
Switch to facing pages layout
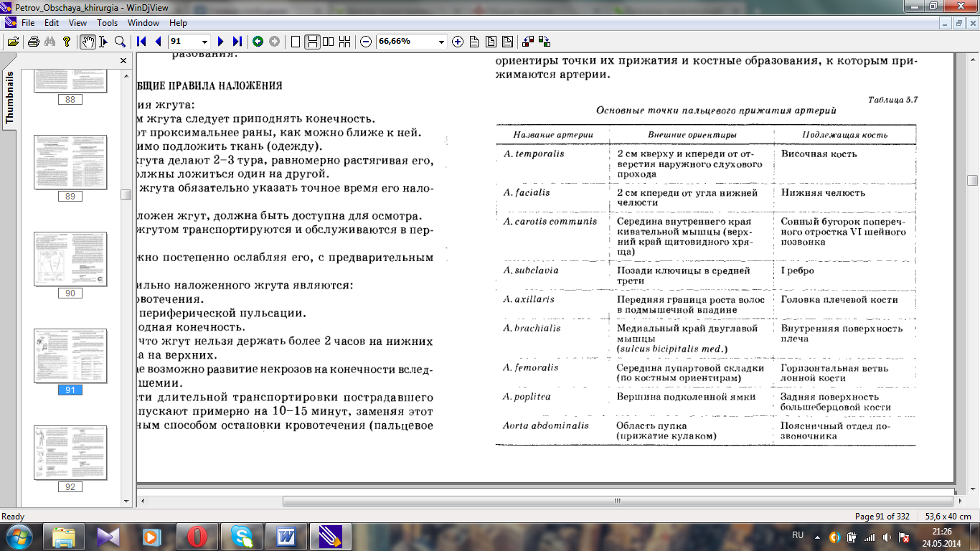(x=329, y=42)
